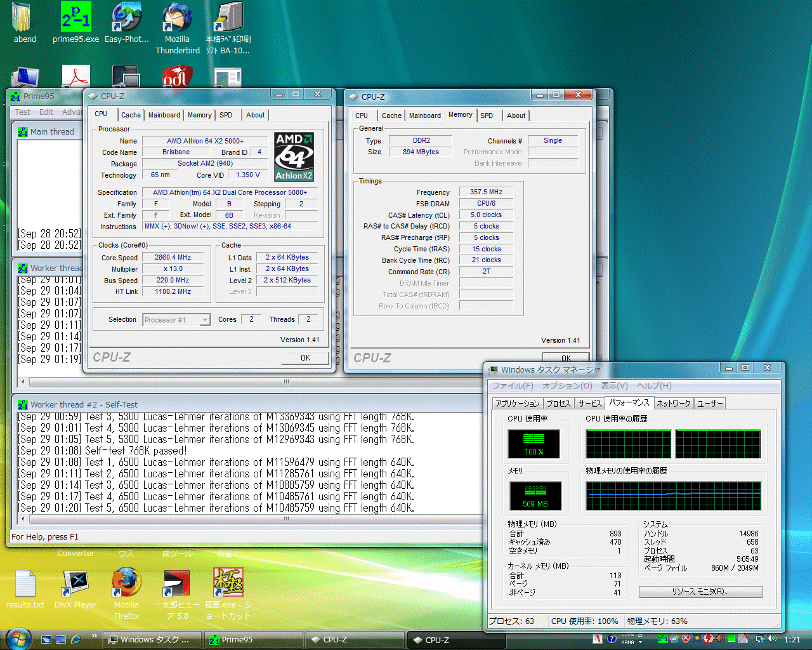Expand hidden quick launch items chevron

(95, 635)
